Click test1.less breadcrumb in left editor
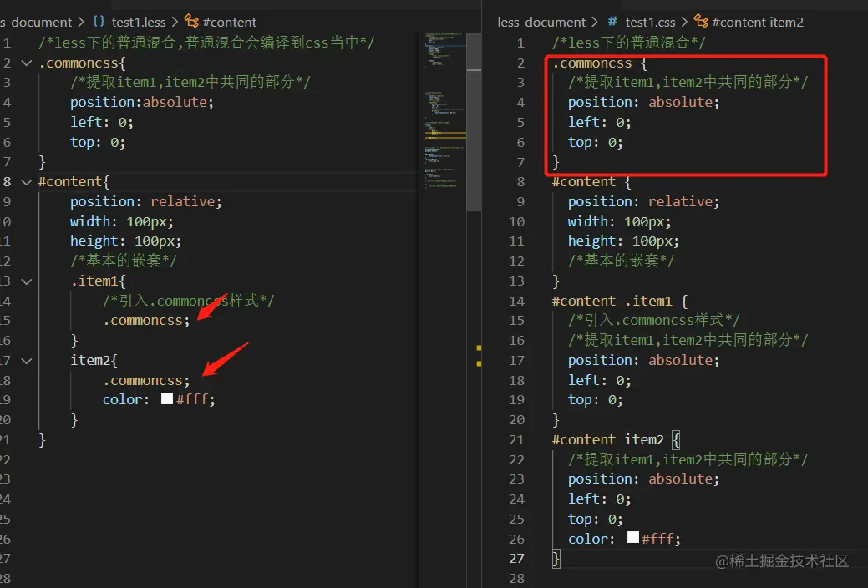The width and height of the screenshot is (868, 588). [139, 23]
